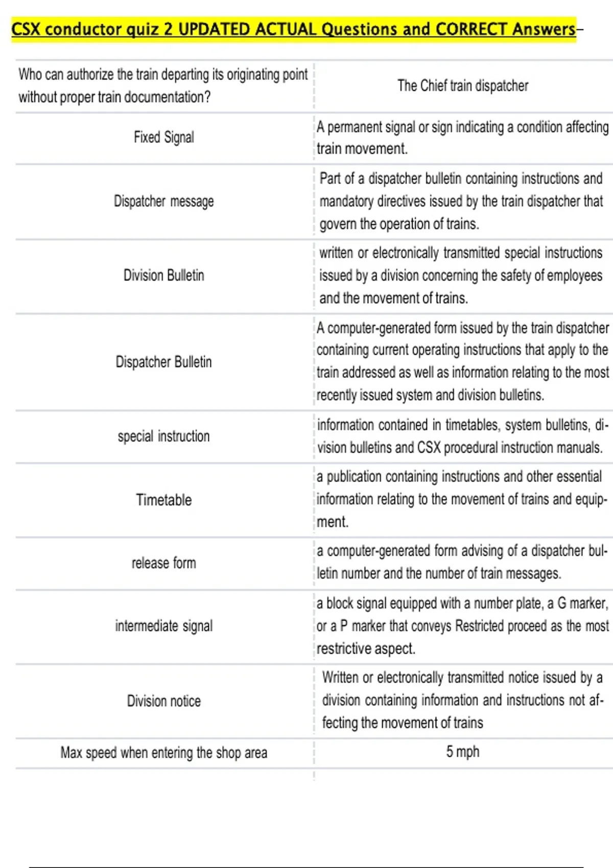Click the 'Division Bulletin' term

pos(164,276)
